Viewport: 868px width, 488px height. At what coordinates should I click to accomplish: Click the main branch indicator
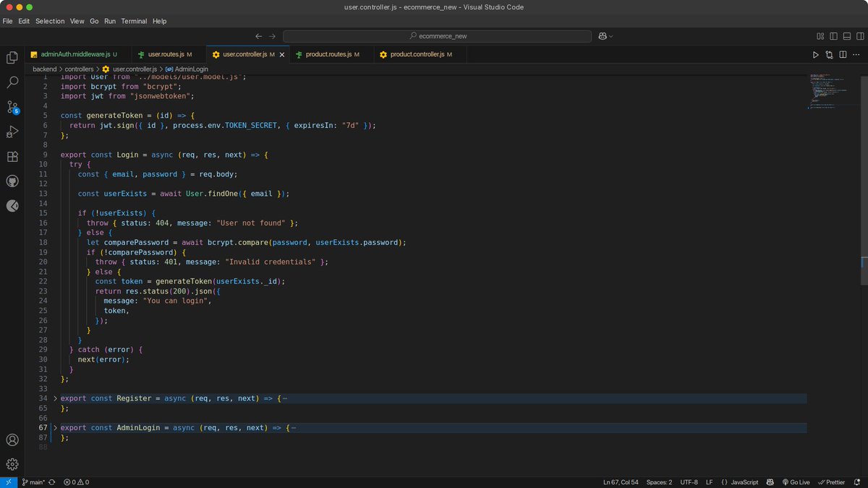pos(34,482)
